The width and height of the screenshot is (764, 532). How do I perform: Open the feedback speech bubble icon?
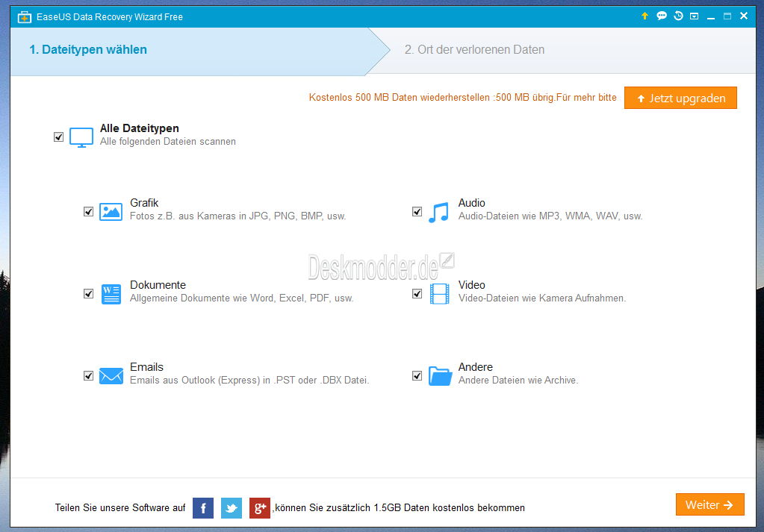[661, 16]
